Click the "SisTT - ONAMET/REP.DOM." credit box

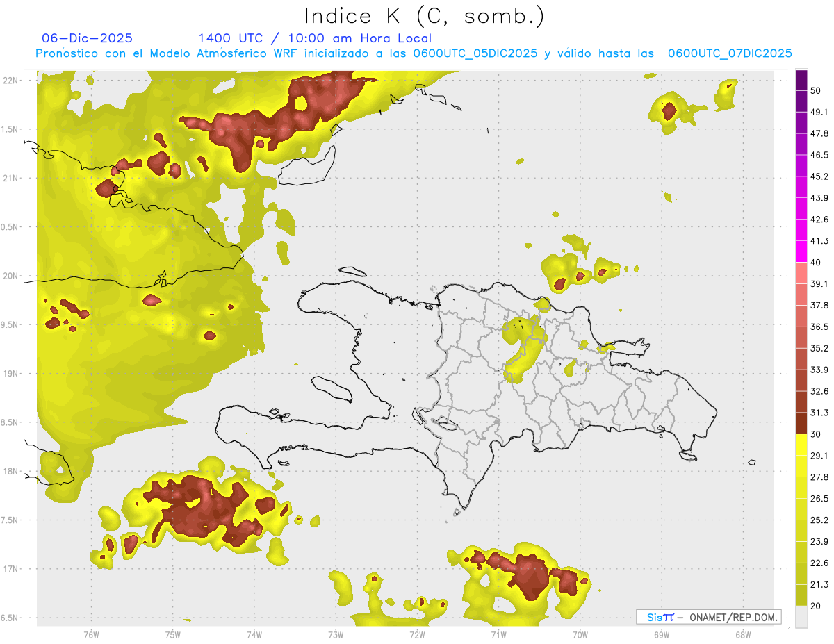click(x=708, y=617)
